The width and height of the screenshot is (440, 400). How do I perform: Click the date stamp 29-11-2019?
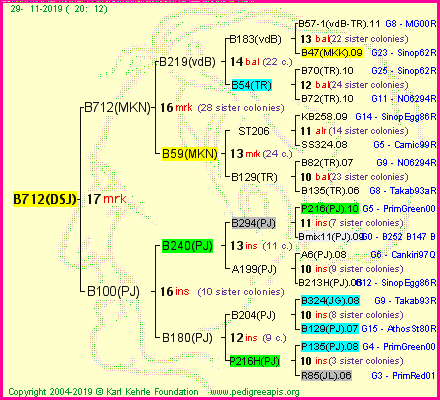(x=59, y=9)
